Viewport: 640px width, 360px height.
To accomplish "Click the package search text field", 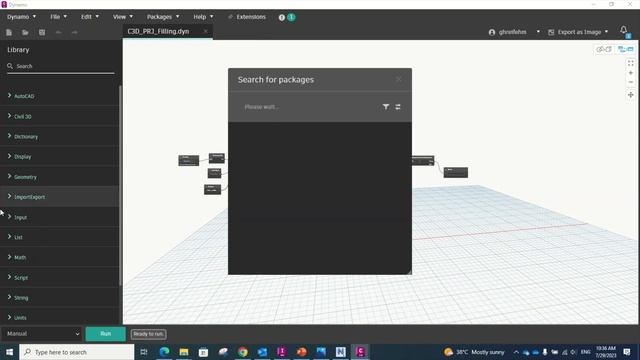I will click(308, 107).
